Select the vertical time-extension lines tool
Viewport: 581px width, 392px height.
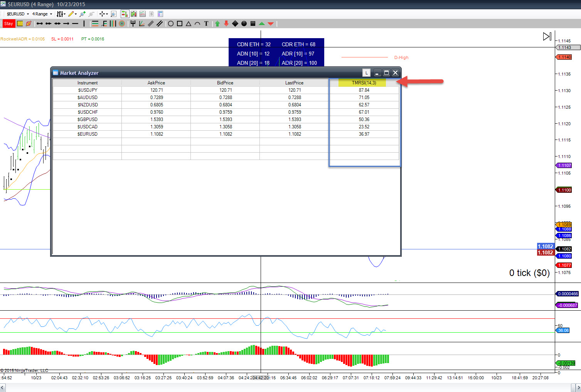coord(113,24)
